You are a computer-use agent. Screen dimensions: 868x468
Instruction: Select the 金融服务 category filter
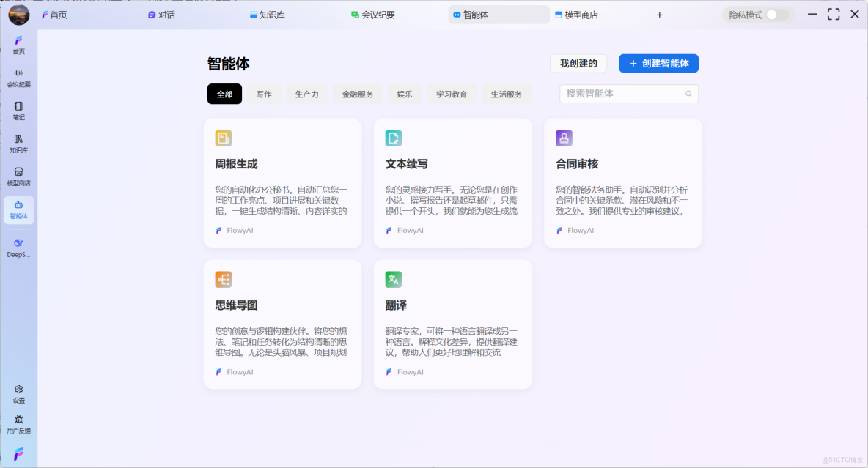click(x=357, y=94)
